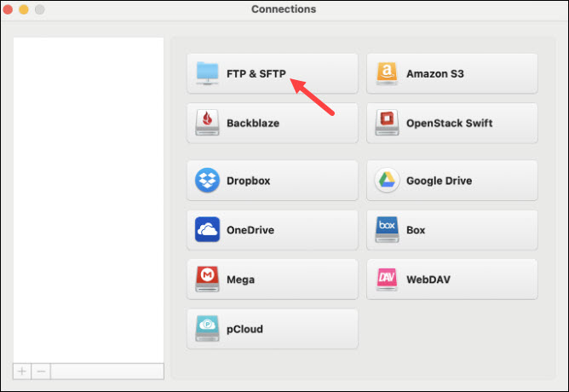Add a new Box connection

click(451, 230)
